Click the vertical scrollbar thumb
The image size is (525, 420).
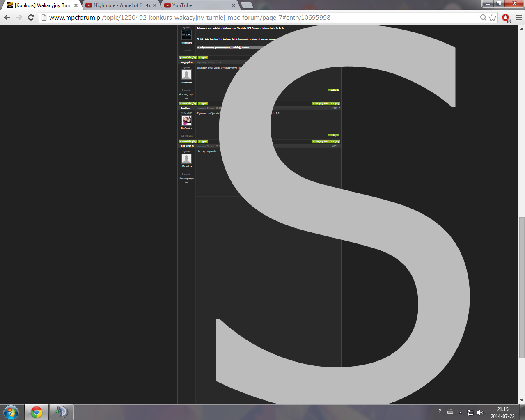point(522,287)
